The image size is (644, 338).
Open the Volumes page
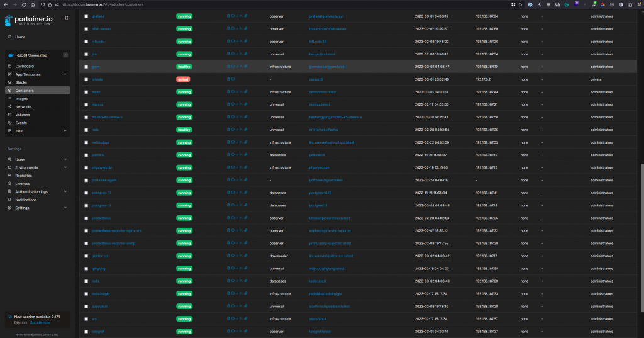(23, 115)
